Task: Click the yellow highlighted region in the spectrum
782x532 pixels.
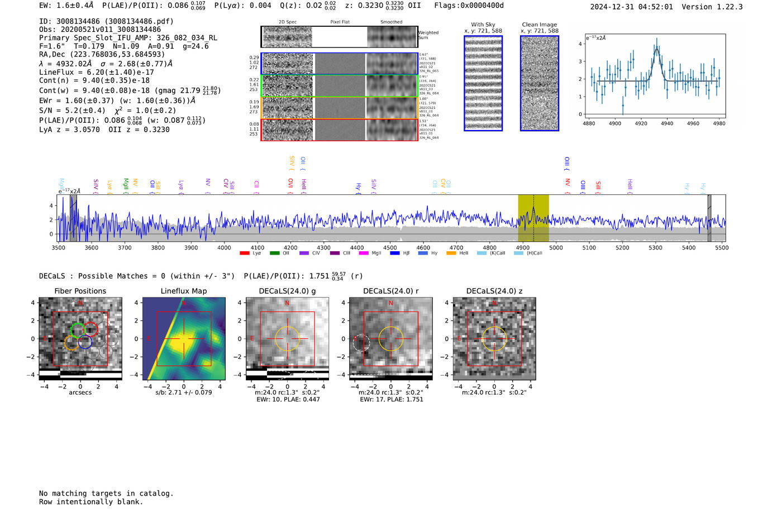Action: coord(533,218)
